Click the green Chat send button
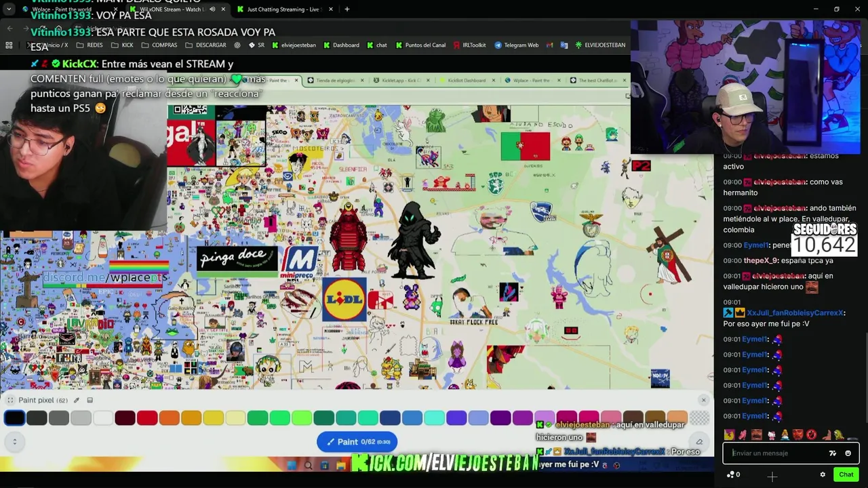This screenshot has height=488, width=868. pos(846,474)
